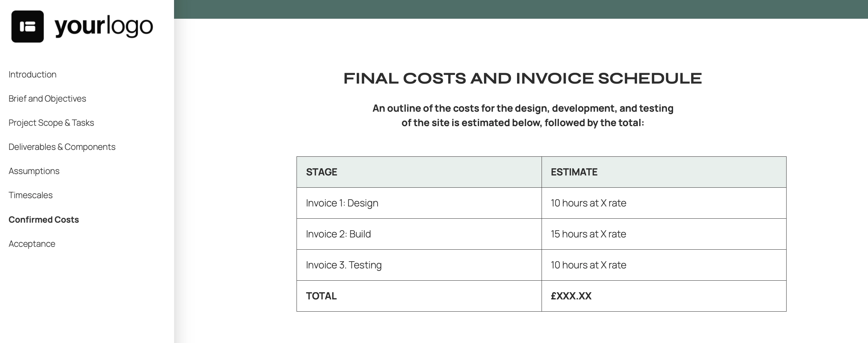The image size is (868, 343).
Task: Select Confirmed Costs in sidebar
Action: click(44, 219)
